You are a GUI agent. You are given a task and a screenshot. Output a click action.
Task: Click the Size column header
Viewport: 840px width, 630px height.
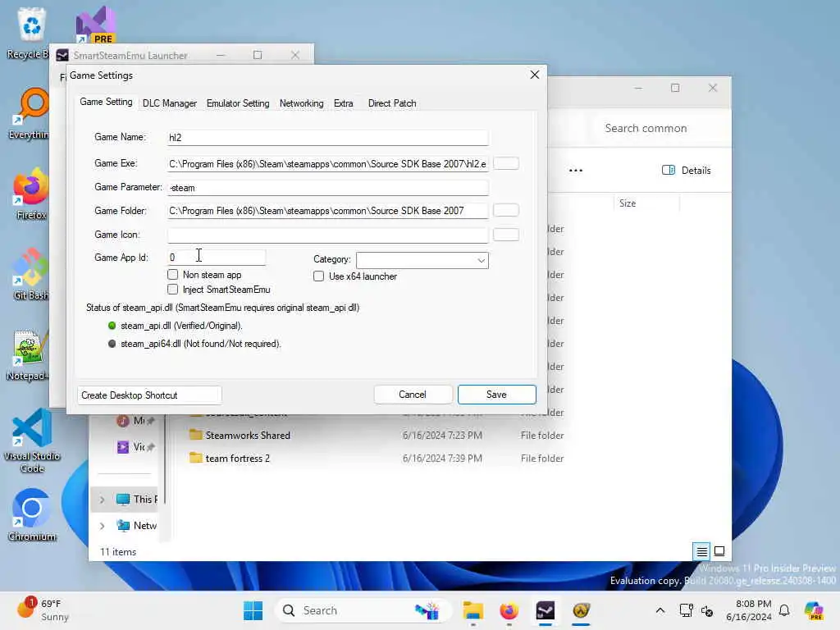pyautogui.click(x=646, y=203)
